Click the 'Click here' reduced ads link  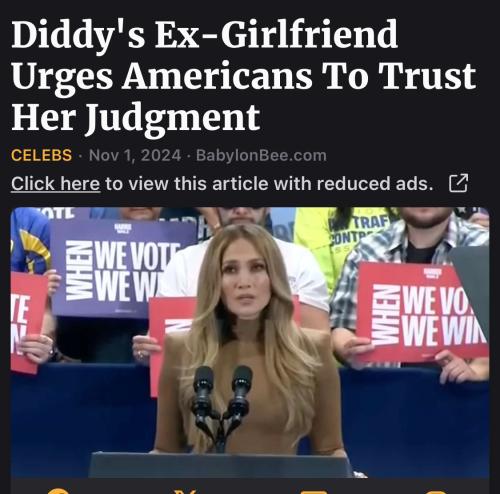point(56,184)
